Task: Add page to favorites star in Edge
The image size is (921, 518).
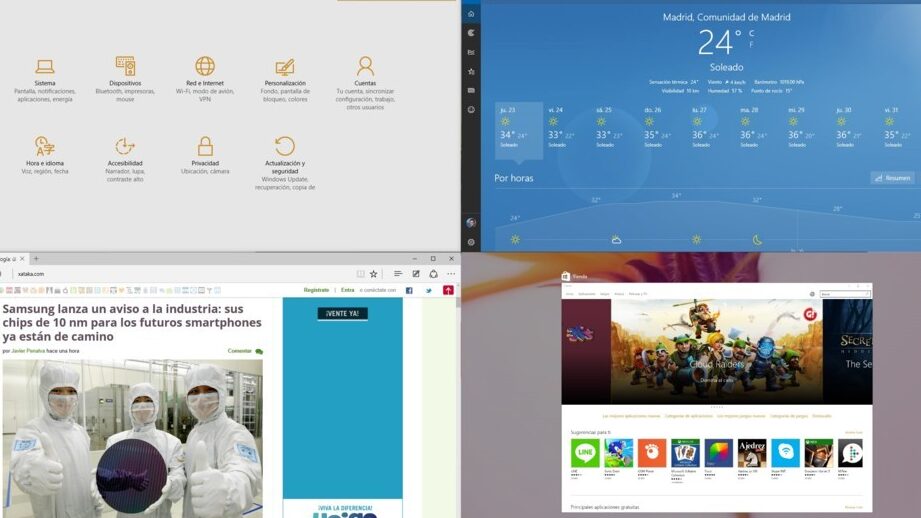Action: click(x=374, y=274)
